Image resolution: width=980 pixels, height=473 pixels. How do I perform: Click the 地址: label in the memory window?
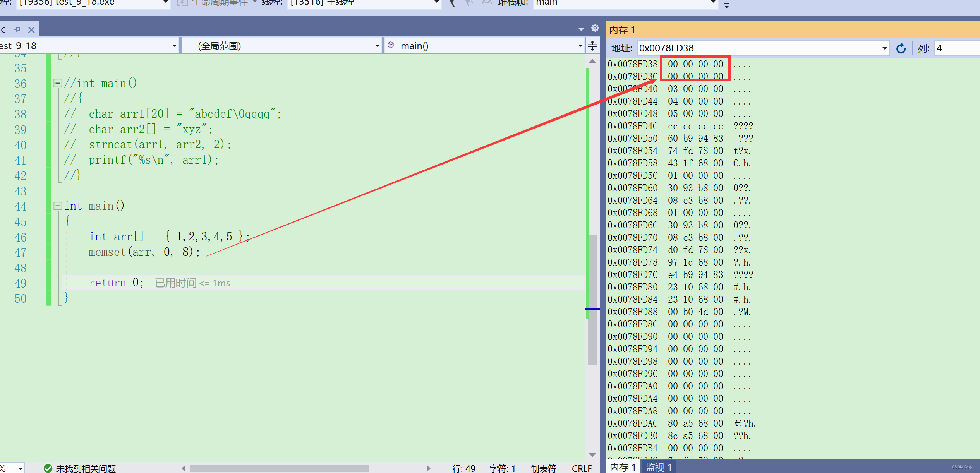tap(621, 48)
